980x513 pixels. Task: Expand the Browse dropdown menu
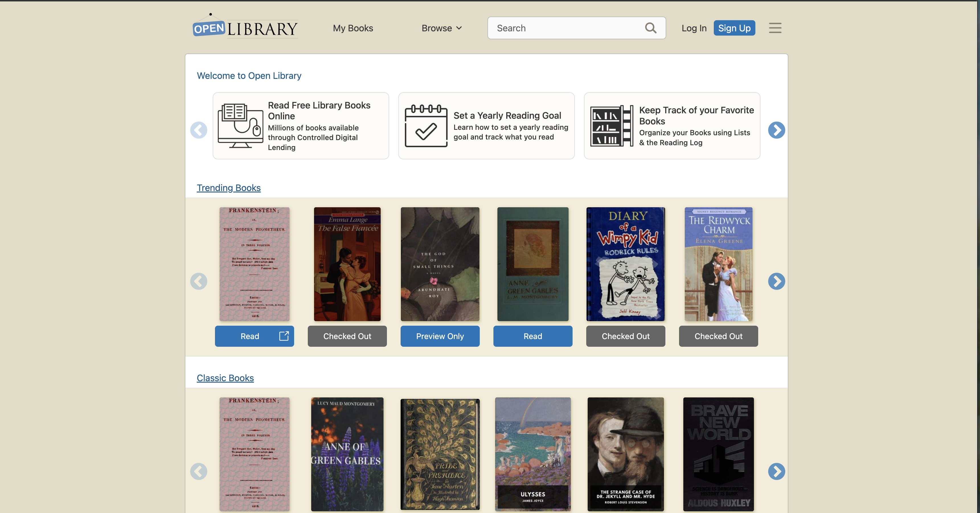click(x=442, y=28)
